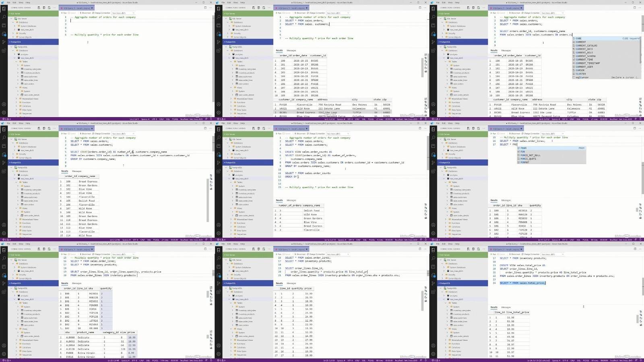Open Extensions view in comments-only query window
Image resolution: width=644 pixels, height=362 pixels.
tap(4, 50)
